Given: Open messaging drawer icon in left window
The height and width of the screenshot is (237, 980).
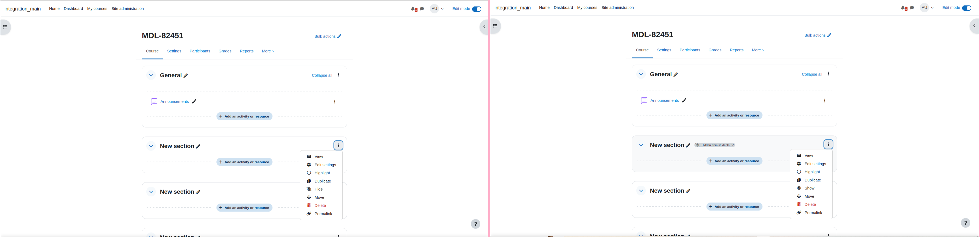Looking at the screenshot, I should point(422,9).
